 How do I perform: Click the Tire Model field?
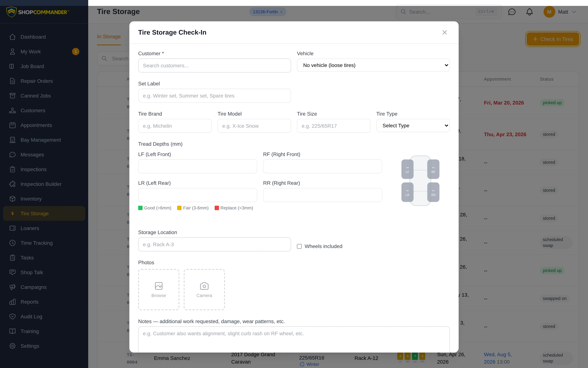coord(254,126)
